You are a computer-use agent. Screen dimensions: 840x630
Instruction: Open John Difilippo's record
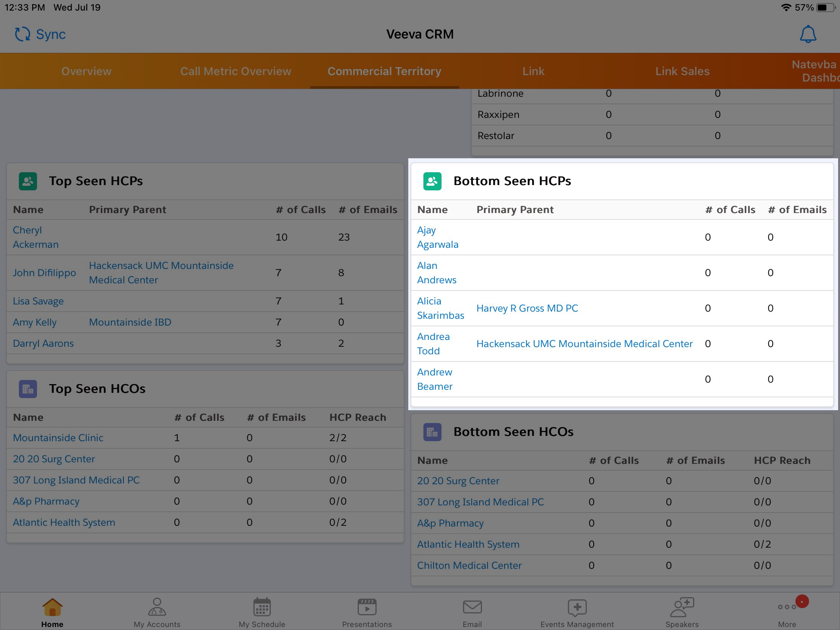45,273
